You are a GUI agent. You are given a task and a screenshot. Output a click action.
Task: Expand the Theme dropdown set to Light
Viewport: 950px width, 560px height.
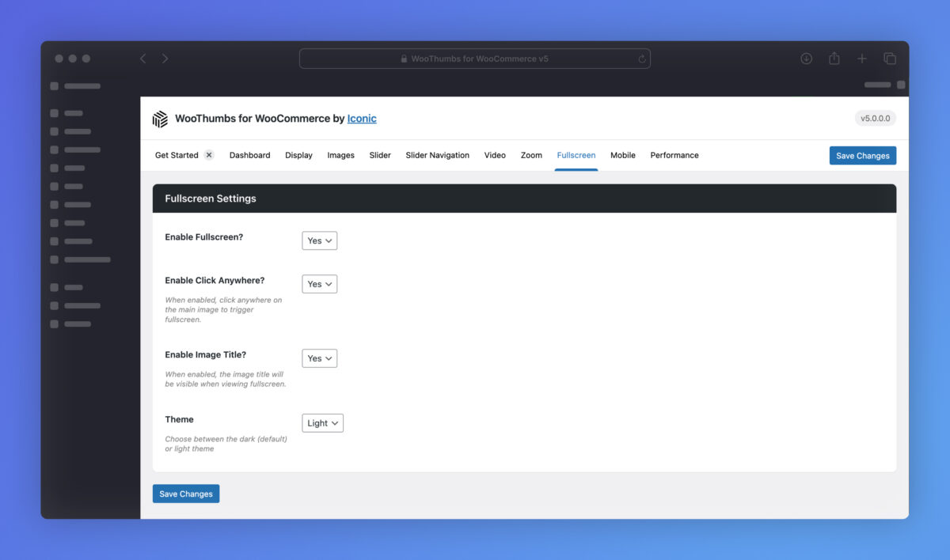[x=322, y=423]
